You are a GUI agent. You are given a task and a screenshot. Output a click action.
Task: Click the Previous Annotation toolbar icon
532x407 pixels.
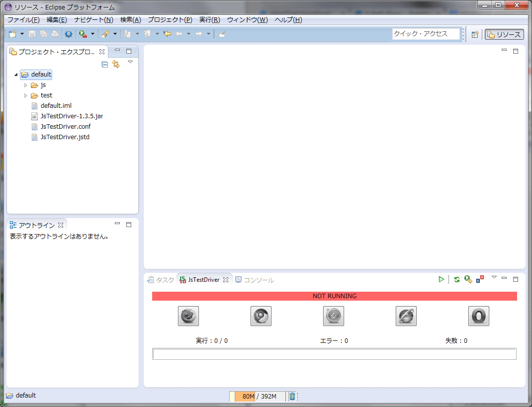coord(147,34)
